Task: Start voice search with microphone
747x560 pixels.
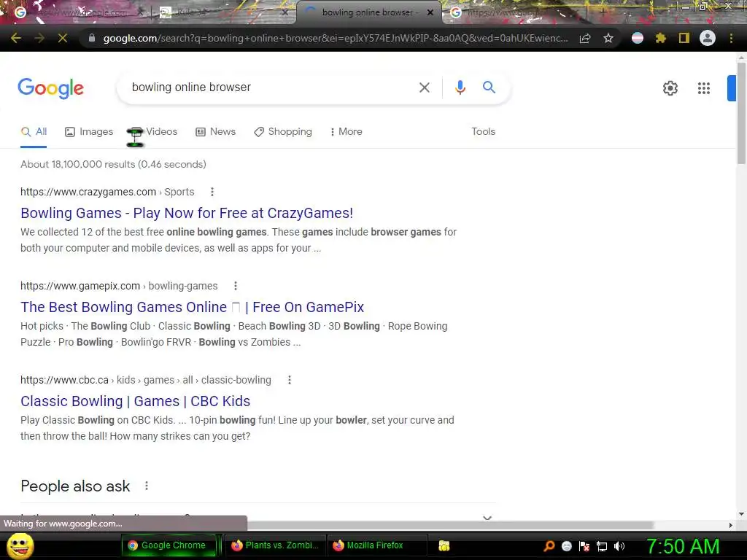Action: point(460,87)
